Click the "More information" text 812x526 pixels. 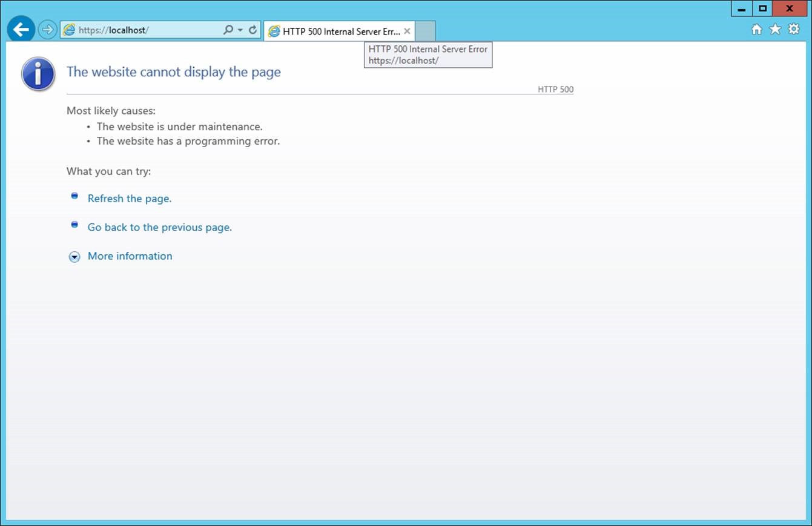click(130, 256)
